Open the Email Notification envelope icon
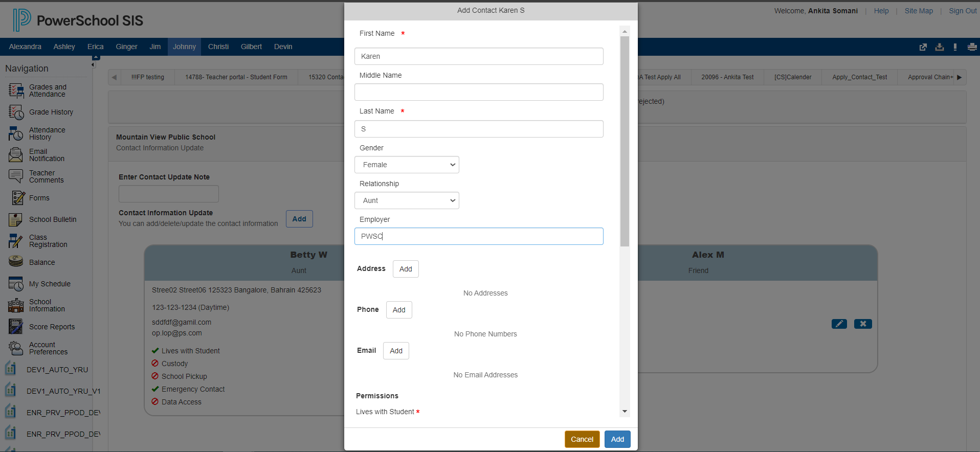 [x=16, y=155]
